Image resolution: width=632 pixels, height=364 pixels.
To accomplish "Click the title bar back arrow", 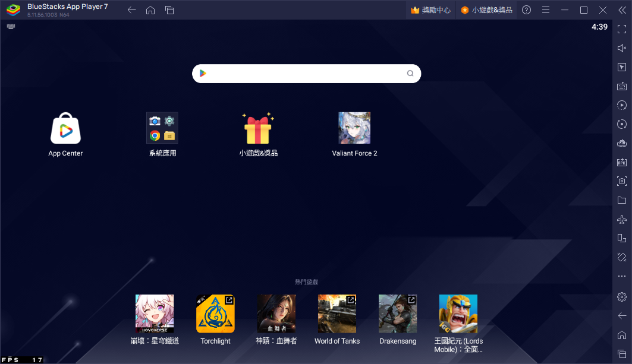I will coord(132,10).
